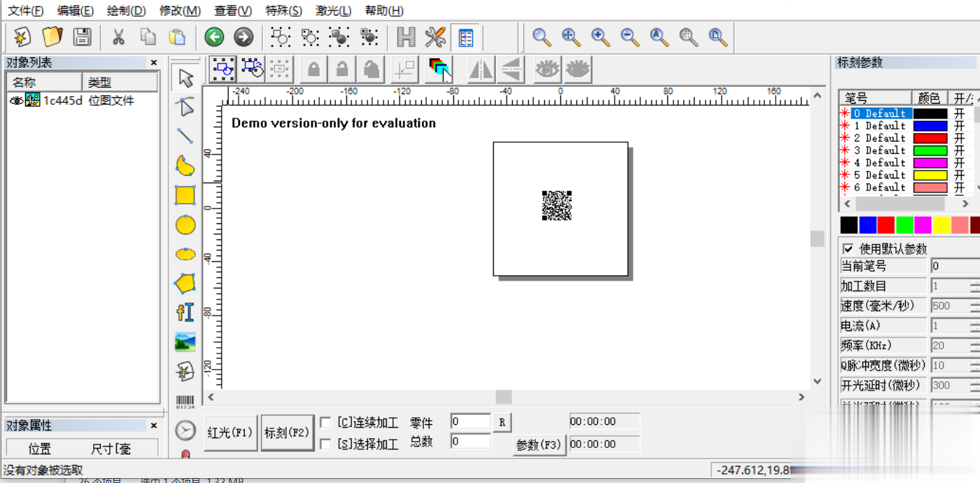The height and width of the screenshot is (483, 980).
Task: Select the Bitmap image tool
Action: [185, 342]
